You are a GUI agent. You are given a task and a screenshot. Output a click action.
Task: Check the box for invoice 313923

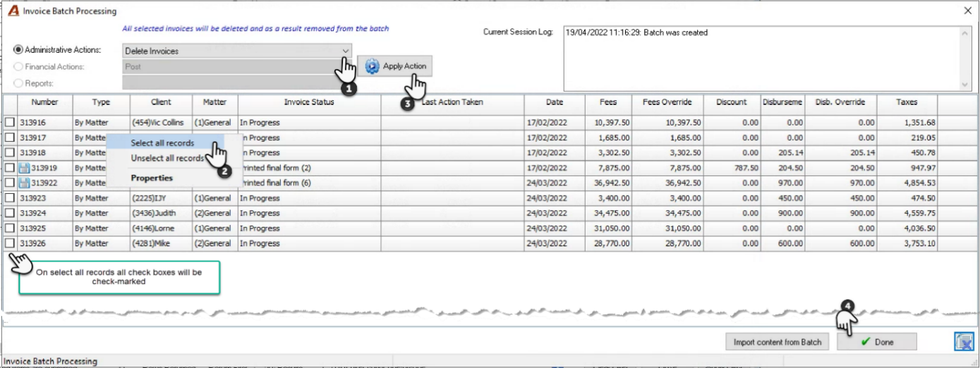(x=10, y=198)
